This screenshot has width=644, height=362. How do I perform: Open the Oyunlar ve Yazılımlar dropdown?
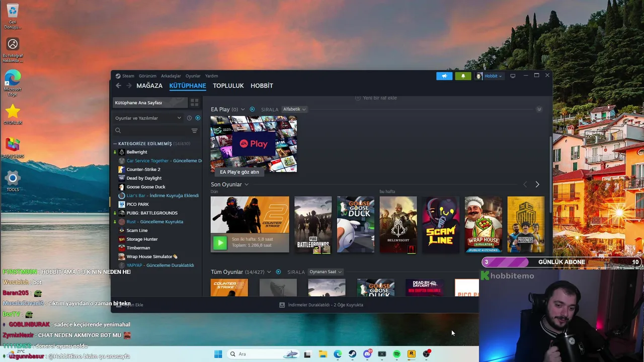click(148, 118)
